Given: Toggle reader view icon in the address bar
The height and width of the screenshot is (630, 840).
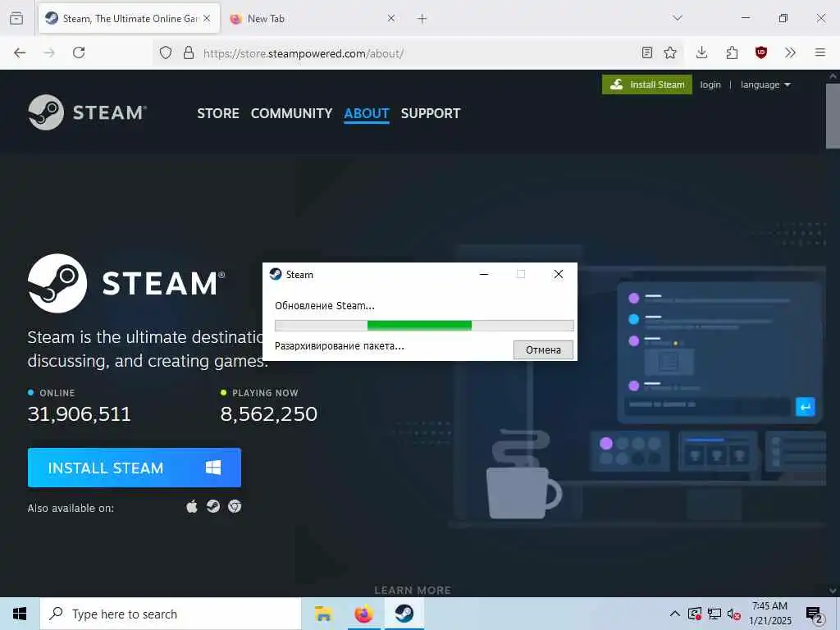Looking at the screenshot, I should click(x=647, y=52).
